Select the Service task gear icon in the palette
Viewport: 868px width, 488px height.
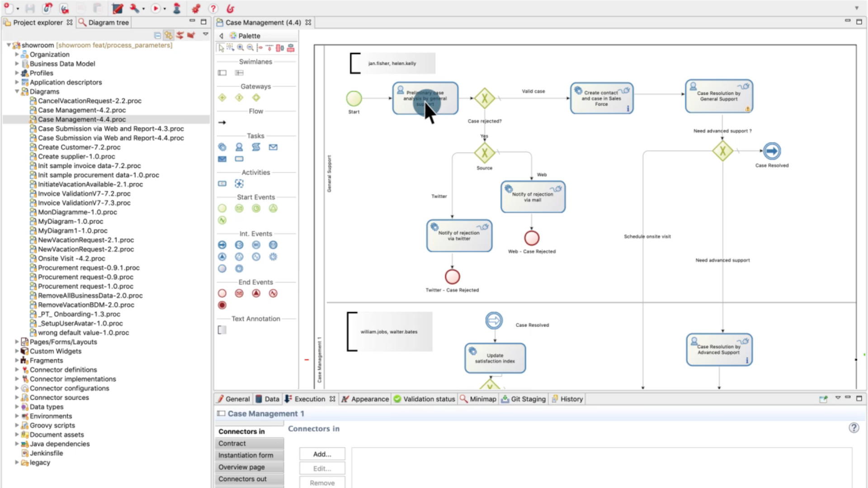click(x=222, y=147)
